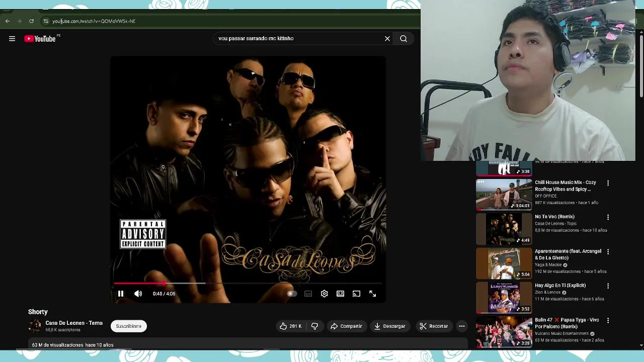Pause the video playback
Viewport: 644px width, 362px height.
(121, 294)
